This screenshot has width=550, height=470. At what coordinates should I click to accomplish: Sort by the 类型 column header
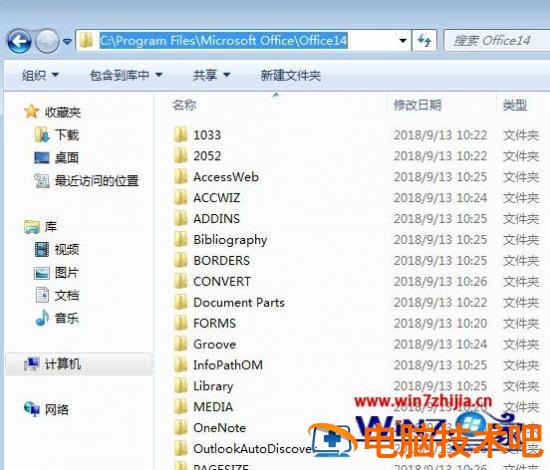tap(515, 105)
